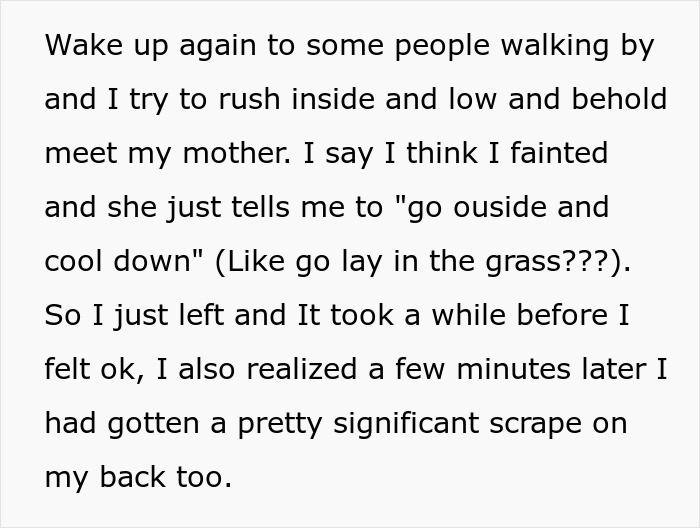This screenshot has height=528, width=700.
Task: Click the word "Wake" at the start
Action: pyautogui.click(x=83, y=45)
